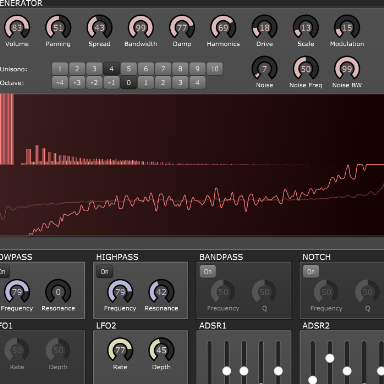Click the Notch Frequency knob

tap(326, 292)
